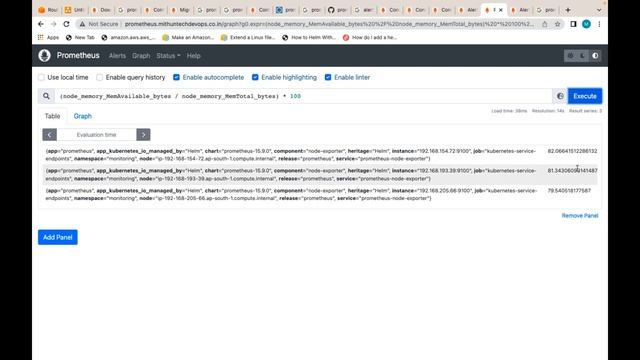The height and width of the screenshot is (360, 640).
Task: Switch to light theme sun icon
Action: click(570, 56)
